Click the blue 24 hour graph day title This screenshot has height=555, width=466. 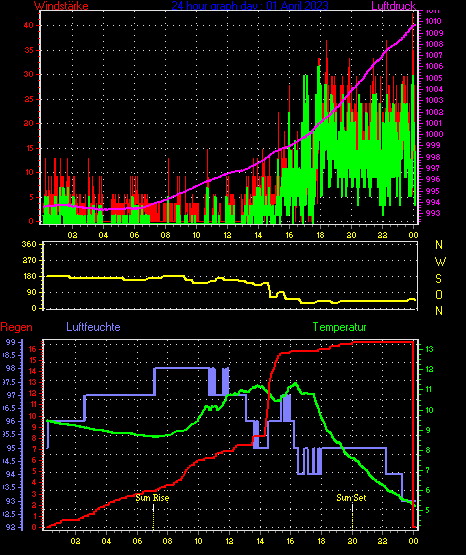tap(250, 5)
